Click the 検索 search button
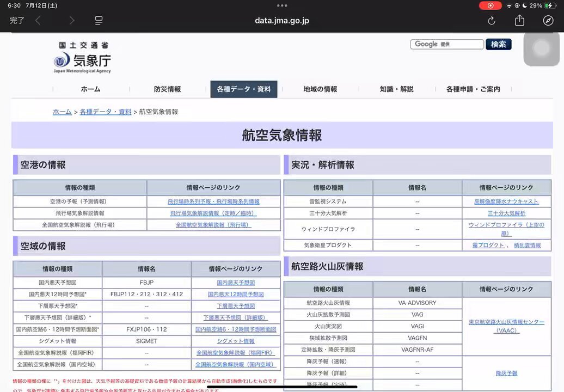Viewport: 564px width, 392px height. [x=498, y=45]
